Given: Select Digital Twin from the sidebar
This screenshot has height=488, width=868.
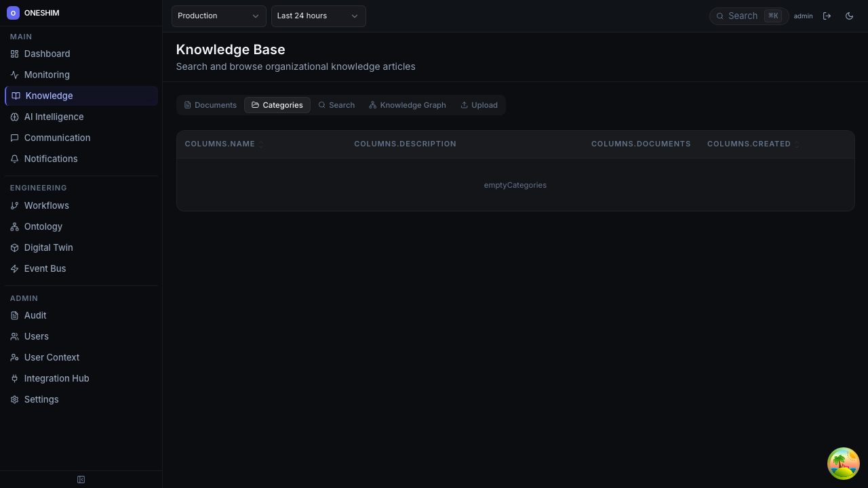Looking at the screenshot, I should (48, 247).
